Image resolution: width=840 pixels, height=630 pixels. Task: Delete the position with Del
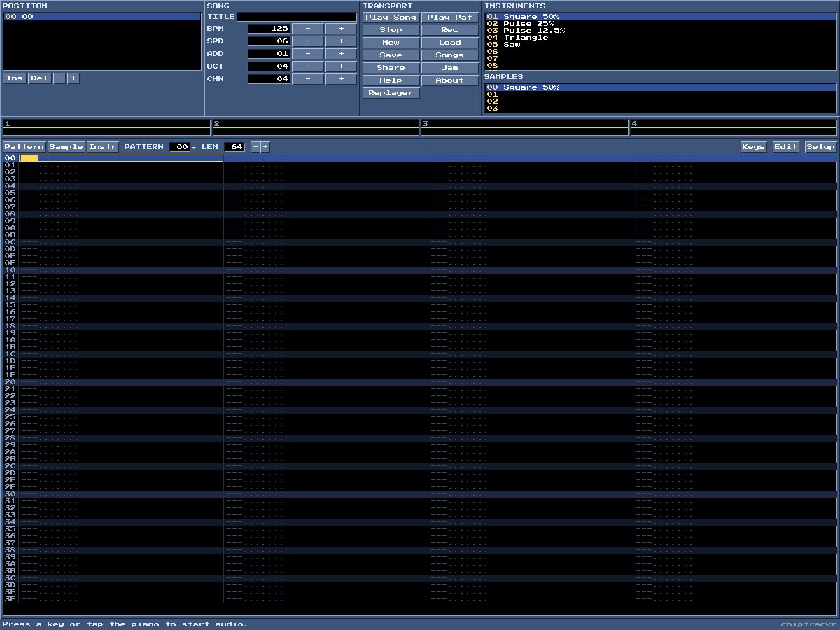(x=40, y=78)
